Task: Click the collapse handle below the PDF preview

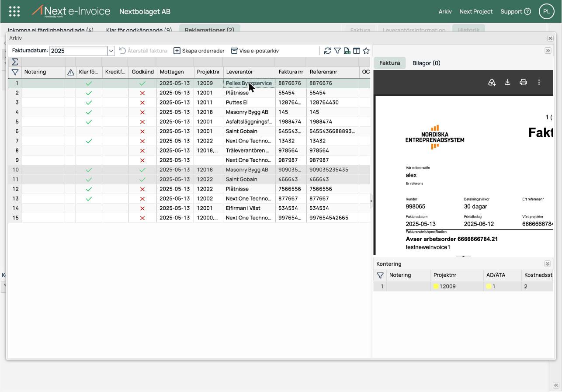Action: 463,257
